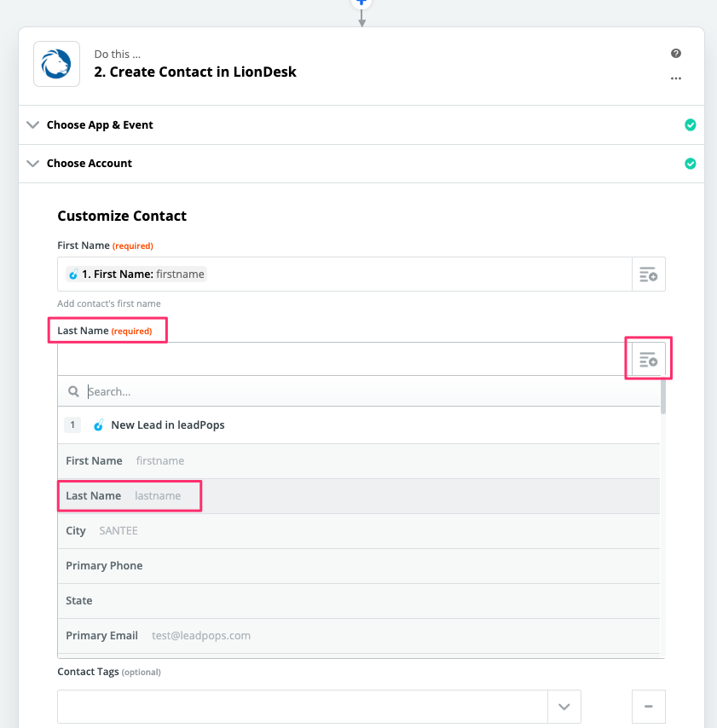Open the help question mark icon
The width and height of the screenshot is (717, 728).
(x=676, y=54)
